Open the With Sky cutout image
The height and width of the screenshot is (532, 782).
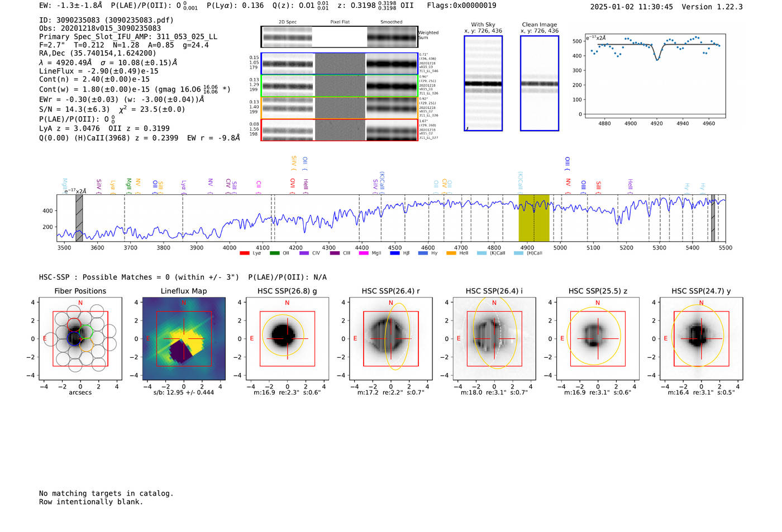(x=483, y=83)
